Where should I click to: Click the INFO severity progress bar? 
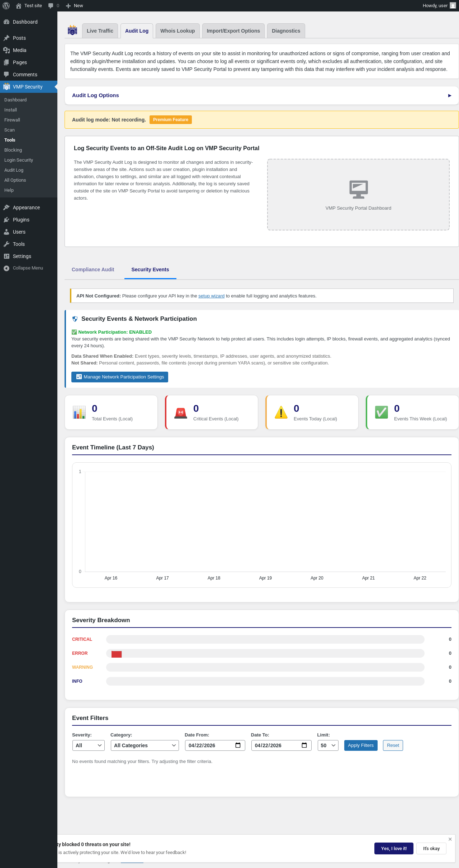click(x=265, y=681)
